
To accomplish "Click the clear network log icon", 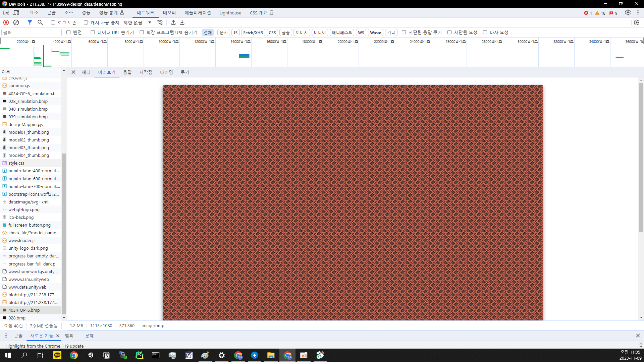I will 16,22.
